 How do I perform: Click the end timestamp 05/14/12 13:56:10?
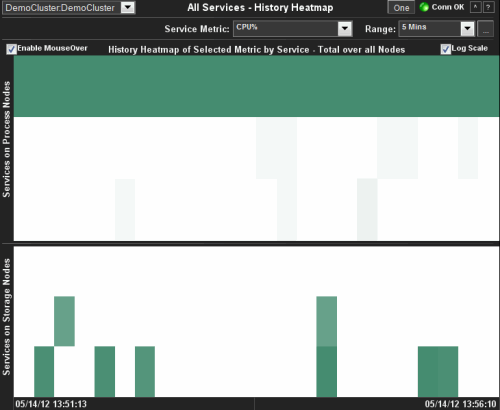pos(460,404)
